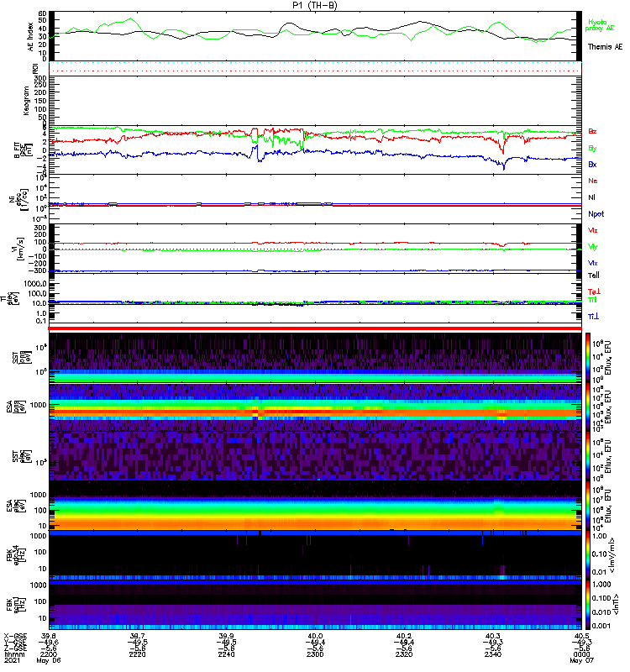This screenshot has width=630, height=672.
Task: Select the red "Bz" legend label
Action: [592, 131]
